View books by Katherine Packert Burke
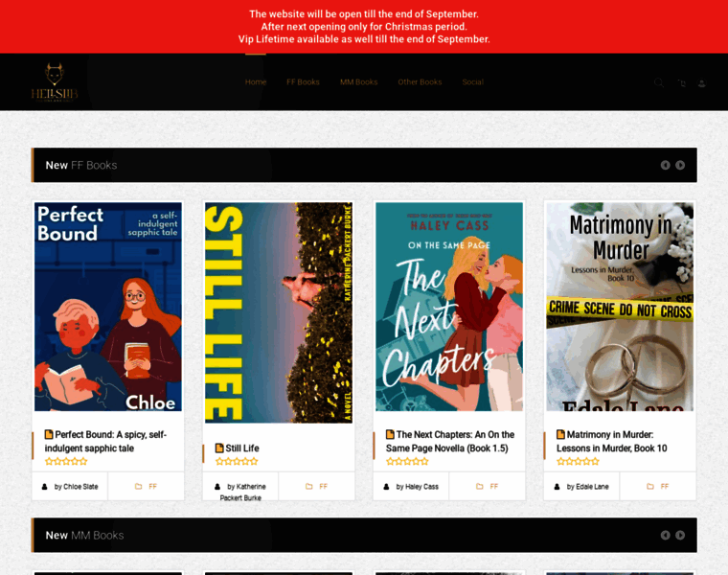Image resolution: width=728 pixels, height=575 pixels. pos(243,492)
